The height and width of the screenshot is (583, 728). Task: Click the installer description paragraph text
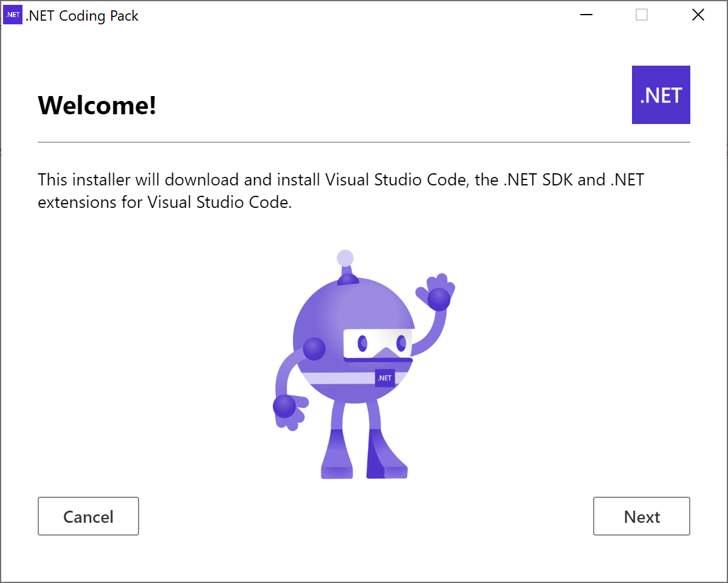[341, 191]
